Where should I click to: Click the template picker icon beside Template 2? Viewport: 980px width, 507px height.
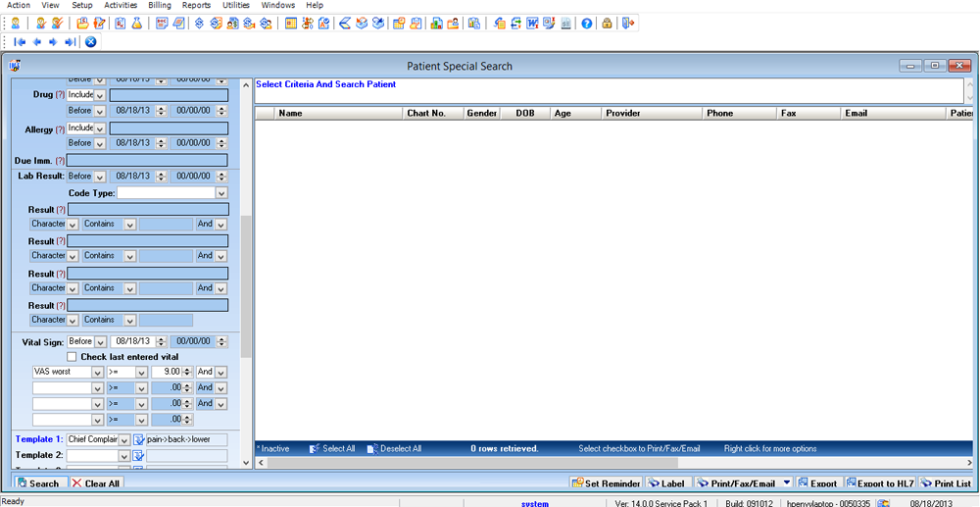pyautogui.click(x=139, y=456)
